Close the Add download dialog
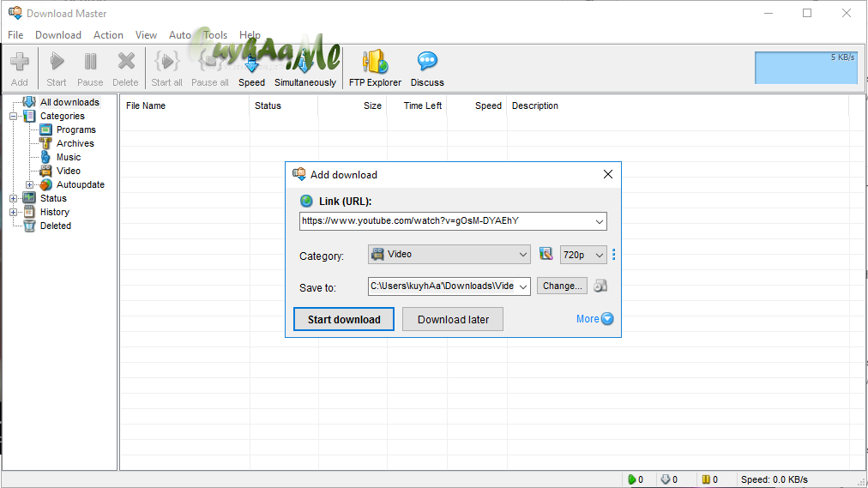 (x=608, y=174)
